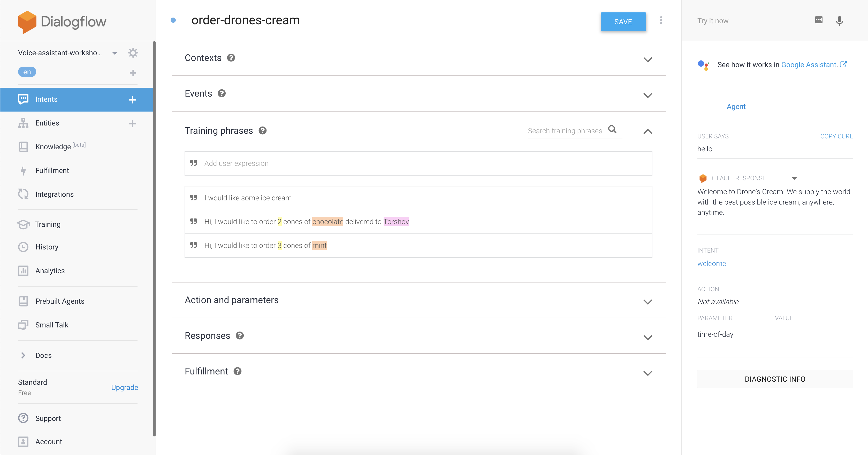Open help for Fulfillment section
Viewport: 868px width, 455px height.
(x=238, y=371)
